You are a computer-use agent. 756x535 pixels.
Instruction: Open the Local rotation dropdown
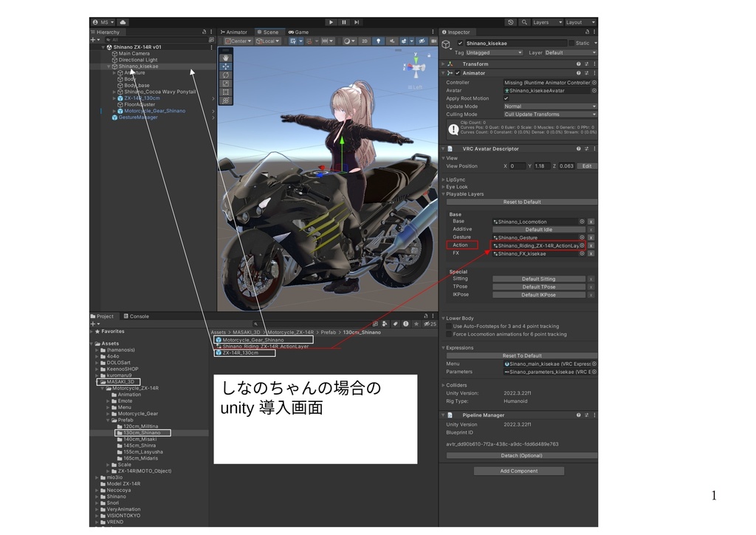pos(267,41)
